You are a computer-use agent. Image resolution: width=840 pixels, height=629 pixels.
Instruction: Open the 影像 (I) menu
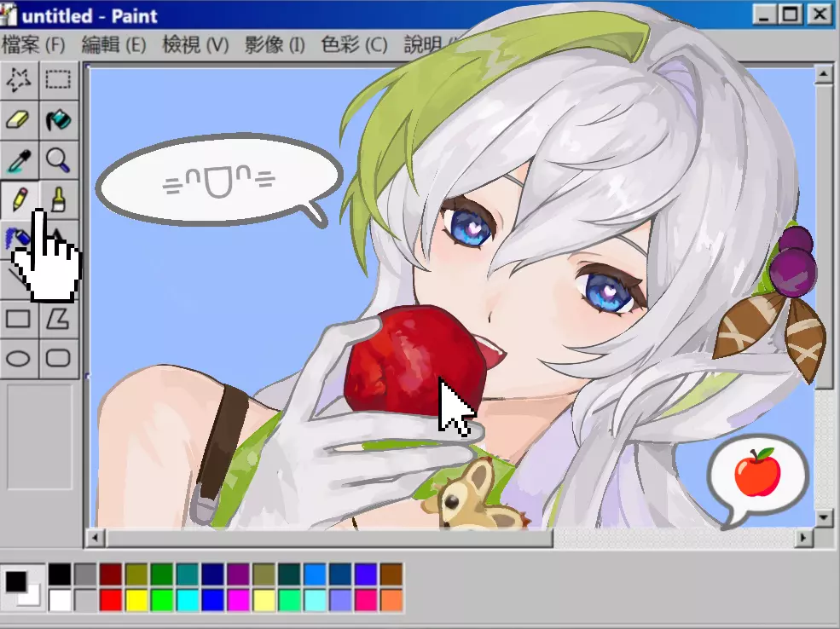coord(275,45)
